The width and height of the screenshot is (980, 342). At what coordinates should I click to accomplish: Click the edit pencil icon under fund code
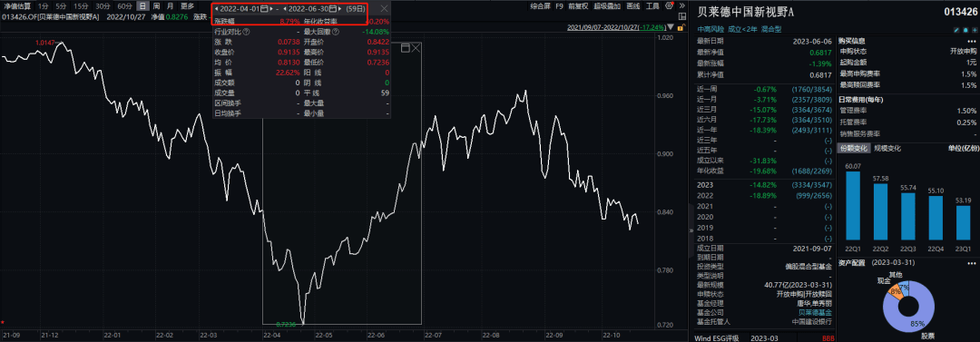pos(957,30)
